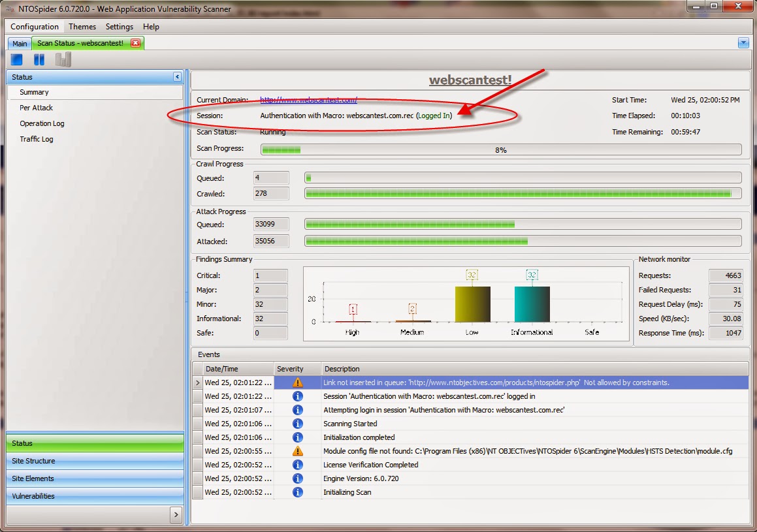Viewport: 757px width, 532px height.
Task: Open the grey report chart icon
Action: (63, 60)
